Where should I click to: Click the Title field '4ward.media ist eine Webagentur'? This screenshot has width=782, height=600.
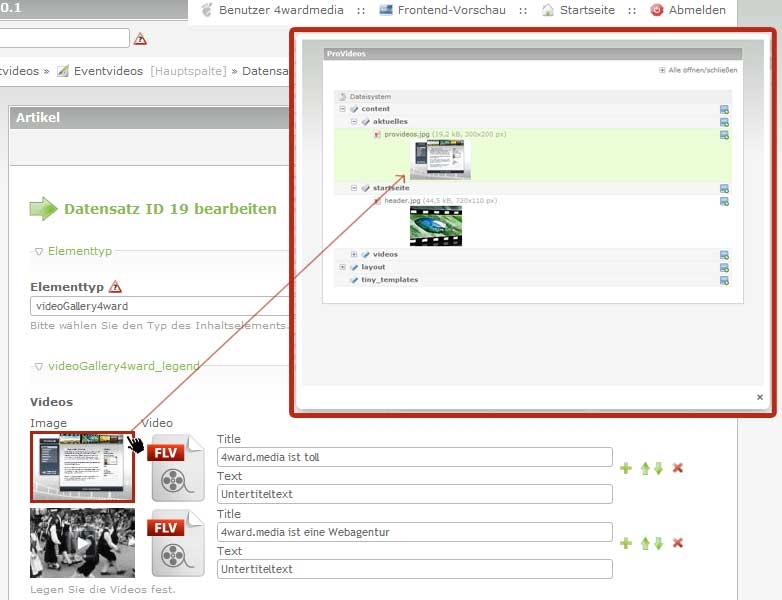[414, 533]
